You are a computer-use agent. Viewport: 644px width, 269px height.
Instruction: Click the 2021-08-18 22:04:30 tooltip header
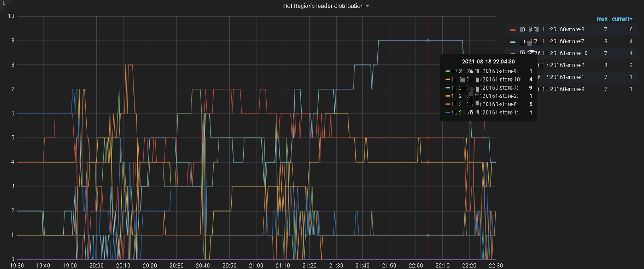(488, 62)
